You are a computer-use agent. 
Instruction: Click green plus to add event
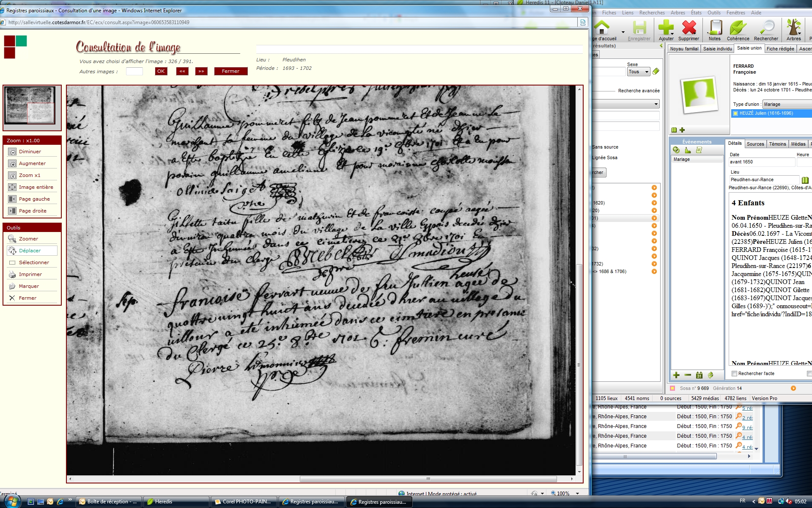coord(676,375)
